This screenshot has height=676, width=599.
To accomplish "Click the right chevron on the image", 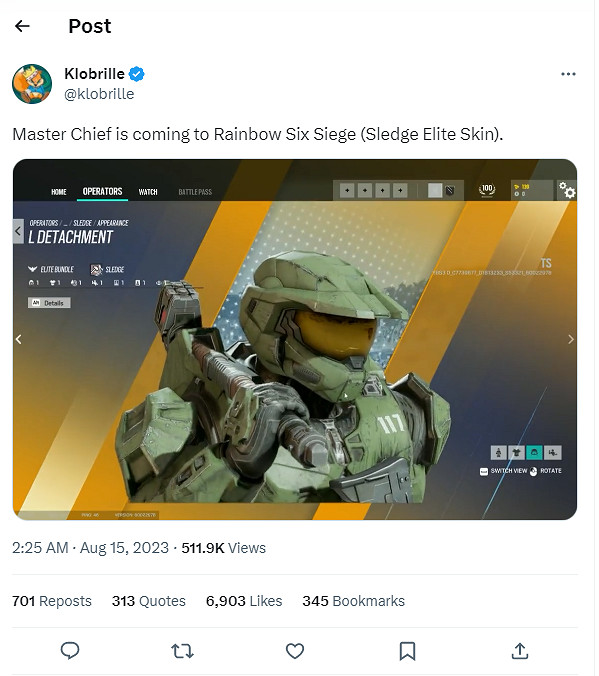I will pos(571,339).
